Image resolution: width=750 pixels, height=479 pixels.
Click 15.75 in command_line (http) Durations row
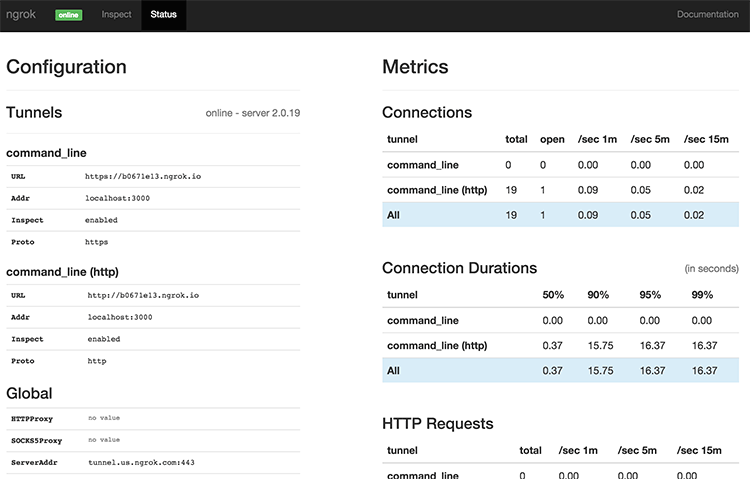coord(600,345)
